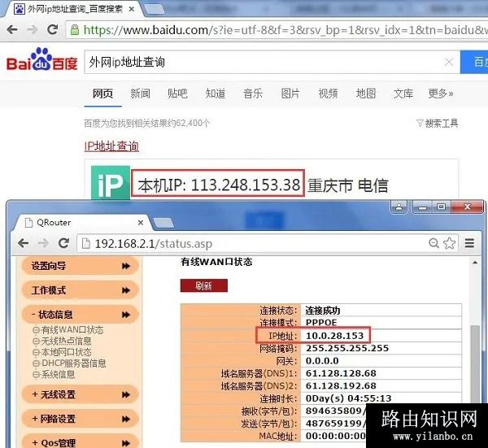
Task: Open the 知道 tab
Action: tap(215, 94)
